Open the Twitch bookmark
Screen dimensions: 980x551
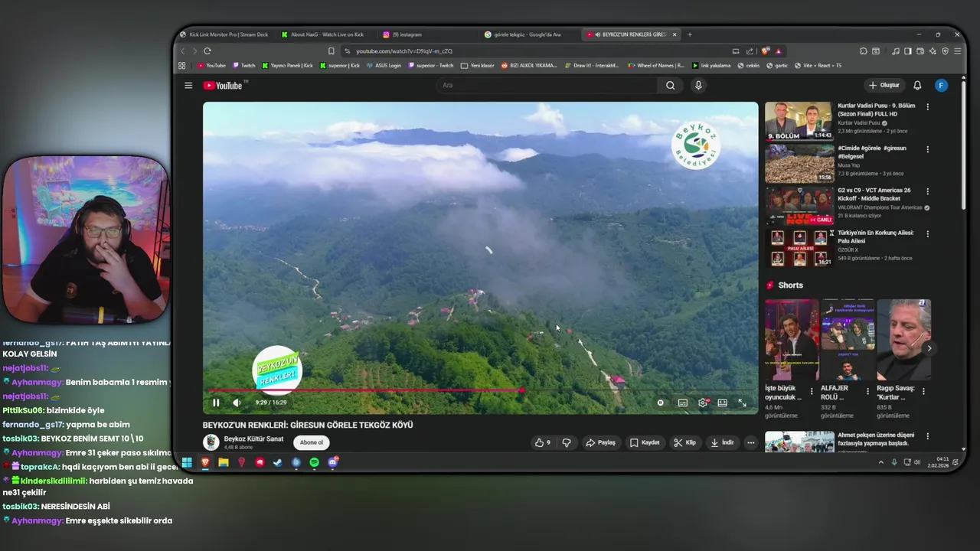click(243, 65)
